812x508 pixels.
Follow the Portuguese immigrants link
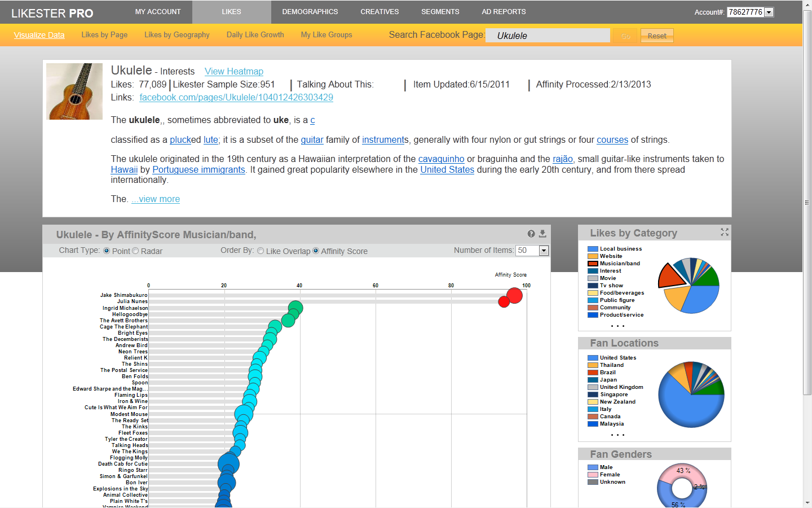point(198,170)
